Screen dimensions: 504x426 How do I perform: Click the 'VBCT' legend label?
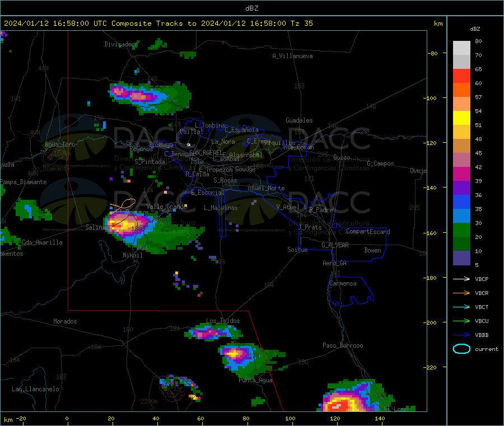pyautogui.click(x=482, y=307)
